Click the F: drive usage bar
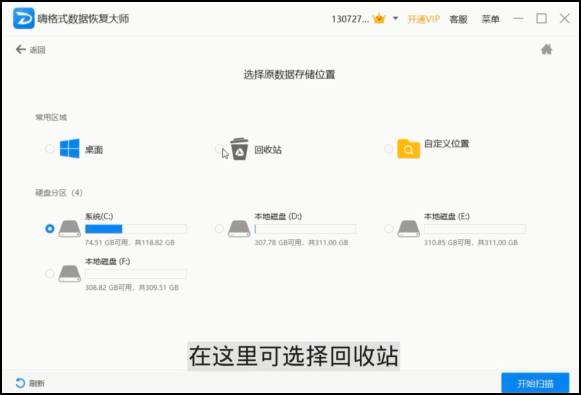Image resolution: width=581 pixels, height=395 pixels. (136, 274)
